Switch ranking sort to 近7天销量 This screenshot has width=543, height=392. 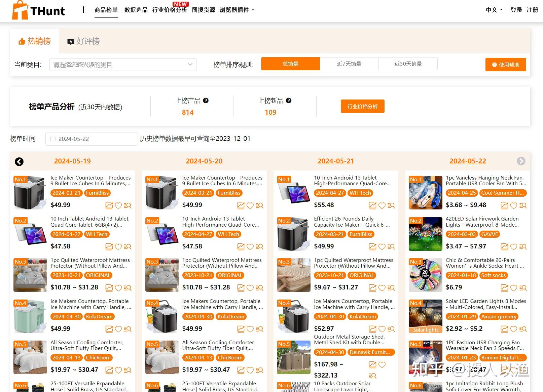click(349, 64)
